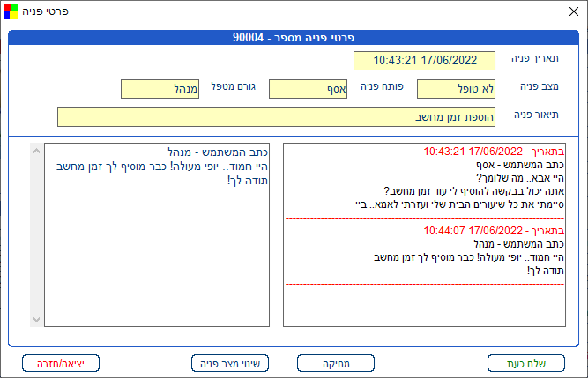This screenshot has width=588, height=378.
Task: Click the פותח פניה field showing אסף
Action: coord(308,89)
